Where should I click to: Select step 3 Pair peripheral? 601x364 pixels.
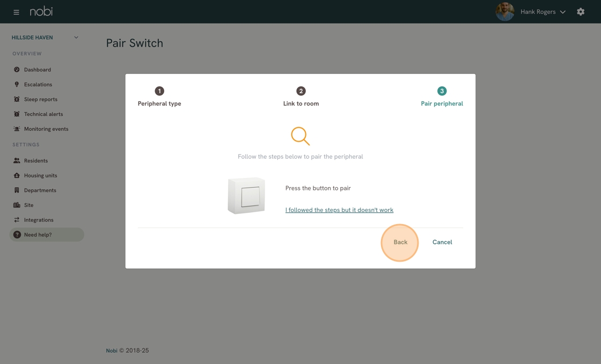tap(442, 91)
